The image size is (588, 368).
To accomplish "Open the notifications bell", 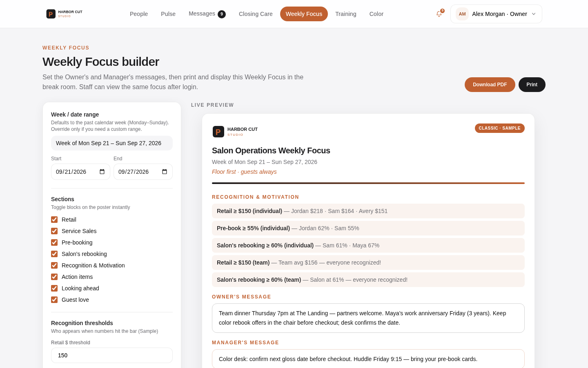I will (439, 14).
